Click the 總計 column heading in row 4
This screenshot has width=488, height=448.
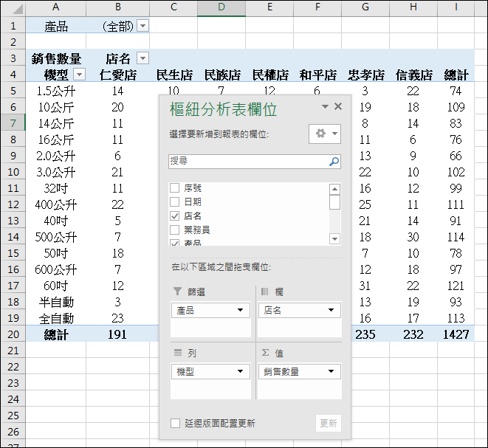(x=456, y=75)
